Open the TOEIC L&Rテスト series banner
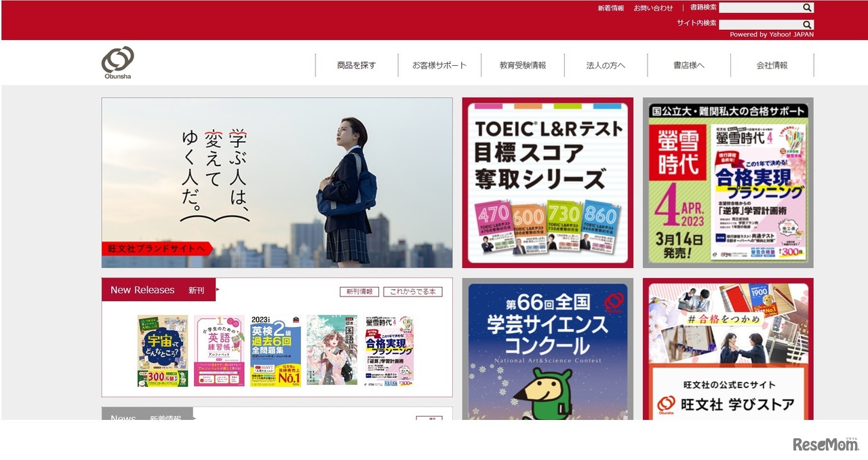The image size is (868, 460). (548, 183)
